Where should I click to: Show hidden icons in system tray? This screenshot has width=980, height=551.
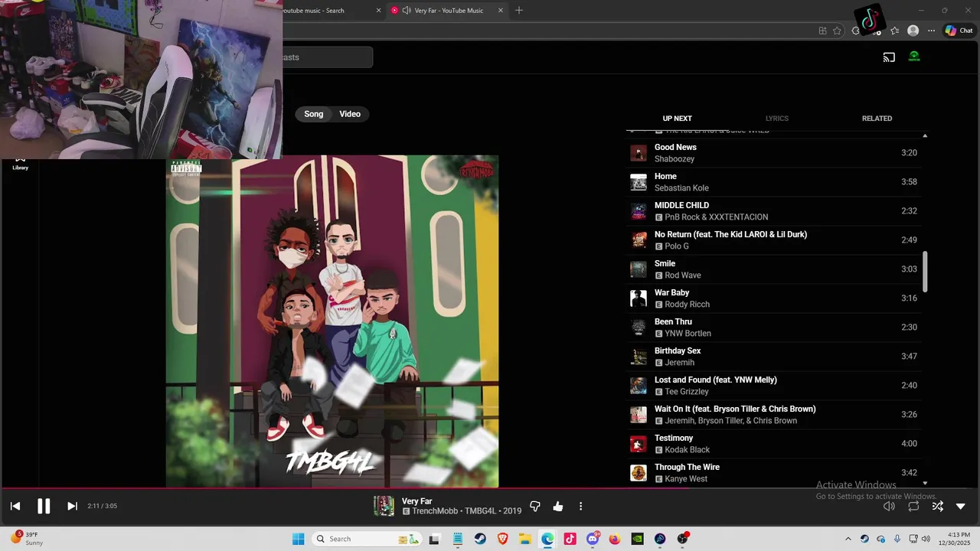(848, 539)
